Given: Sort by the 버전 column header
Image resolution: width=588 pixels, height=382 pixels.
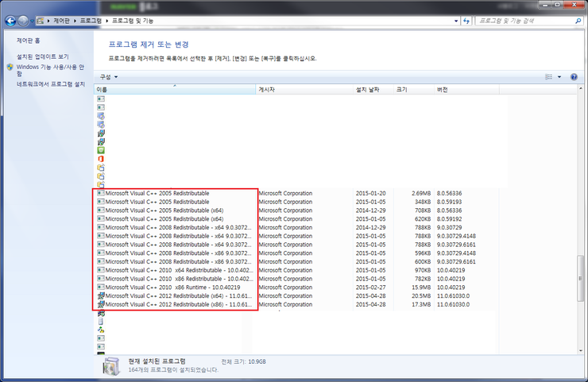Looking at the screenshot, I should [466, 90].
